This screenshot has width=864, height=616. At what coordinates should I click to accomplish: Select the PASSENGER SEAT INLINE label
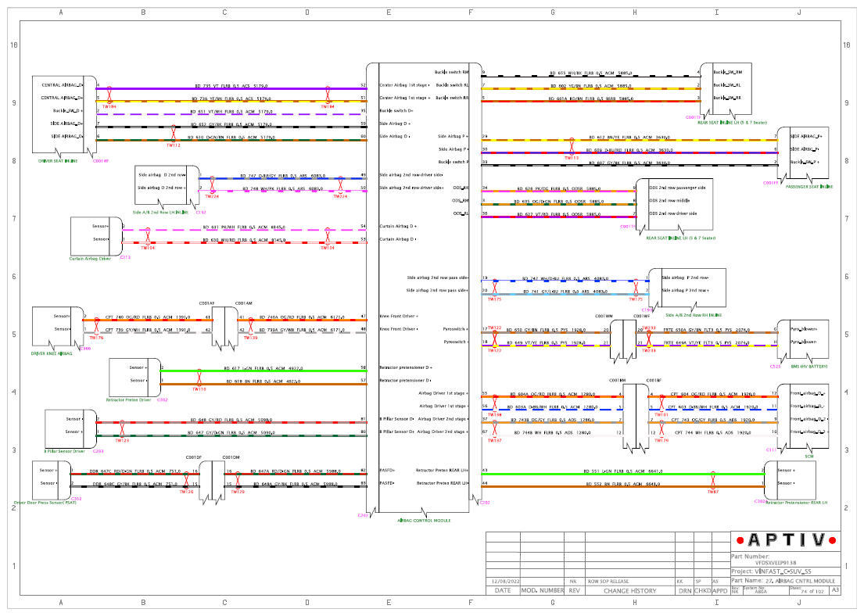tap(809, 187)
